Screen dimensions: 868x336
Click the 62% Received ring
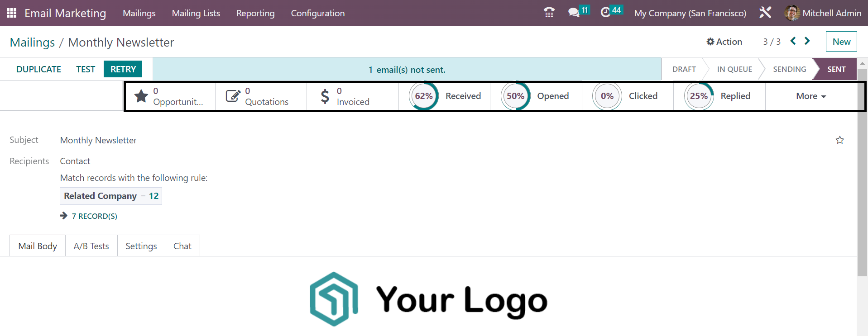coord(423,96)
